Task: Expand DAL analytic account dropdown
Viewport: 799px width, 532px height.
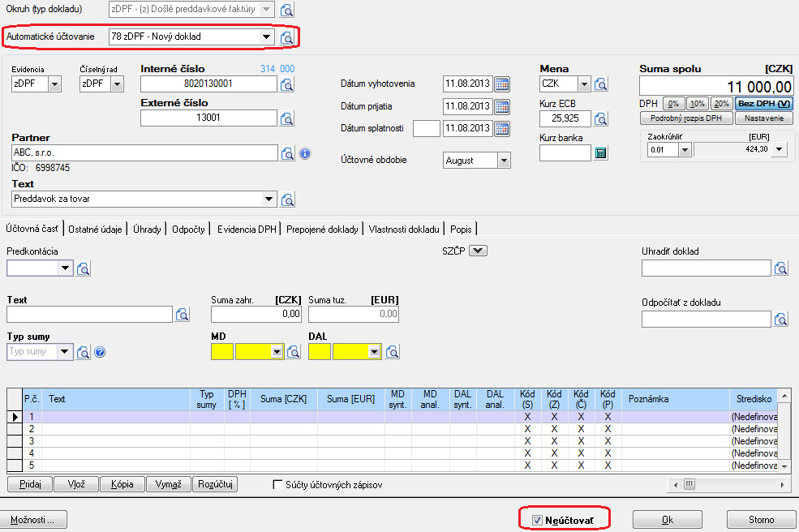Action: [x=374, y=352]
